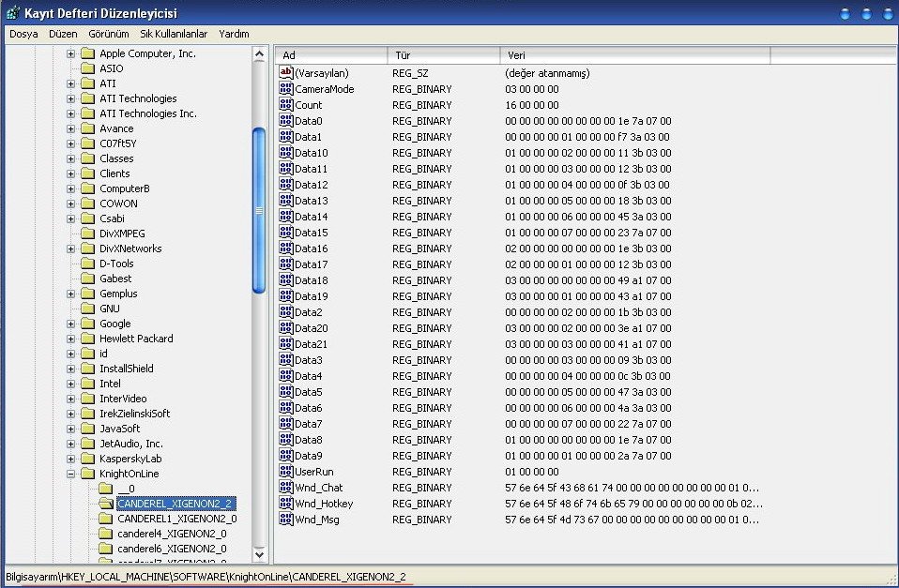Click the tree pane vertical scrollbar thumb

259,210
